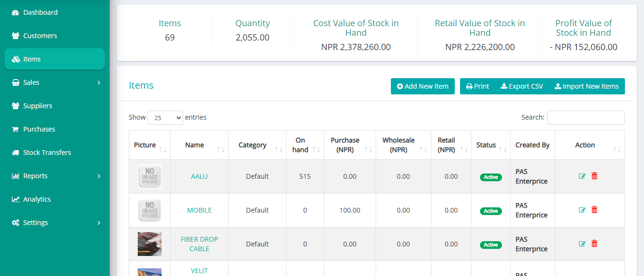Select the edit pencil icon for AALU
This screenshot has width=644, height=276.
[582, 176]
